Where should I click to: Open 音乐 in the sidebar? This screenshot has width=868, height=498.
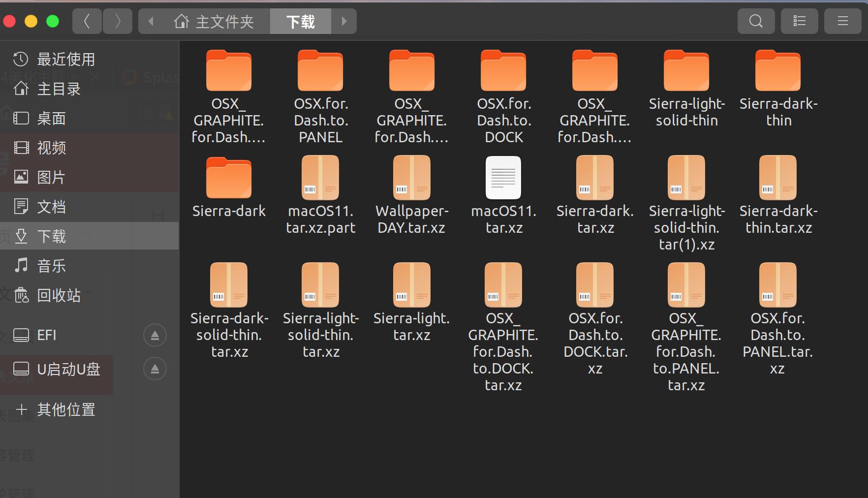pos(89,266)
